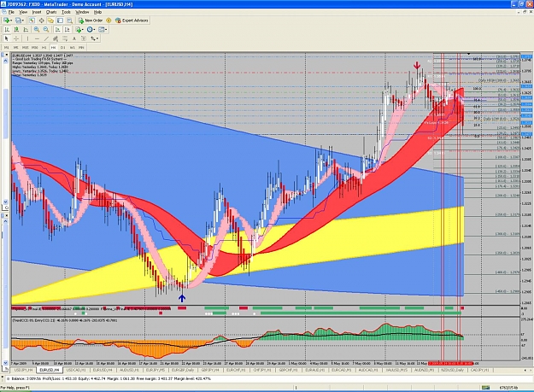Zoom in on the chart
Screen dimensions: 534x392
coord(37,30)
